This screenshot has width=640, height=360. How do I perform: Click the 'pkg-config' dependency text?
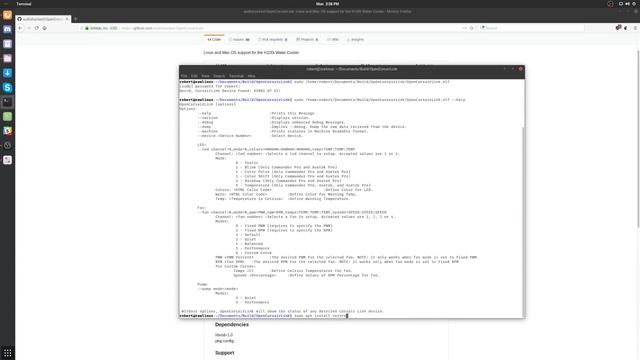coord(224,341)
